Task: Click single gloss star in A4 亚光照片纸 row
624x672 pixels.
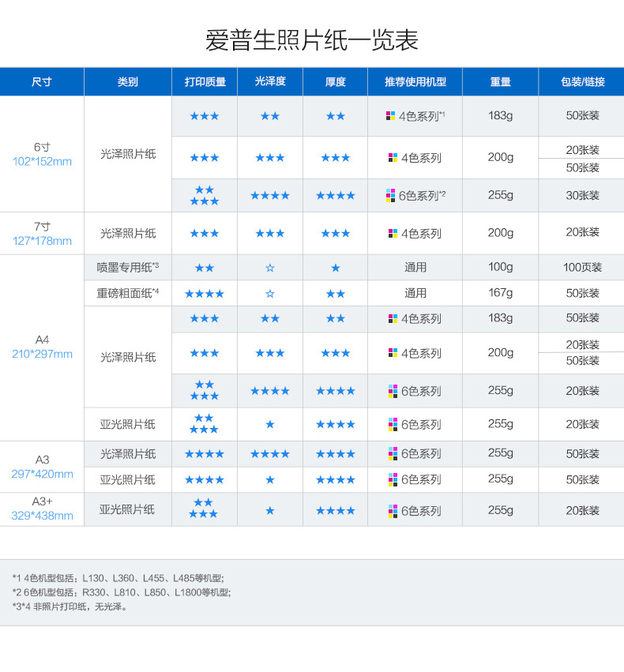Action: 270,424
